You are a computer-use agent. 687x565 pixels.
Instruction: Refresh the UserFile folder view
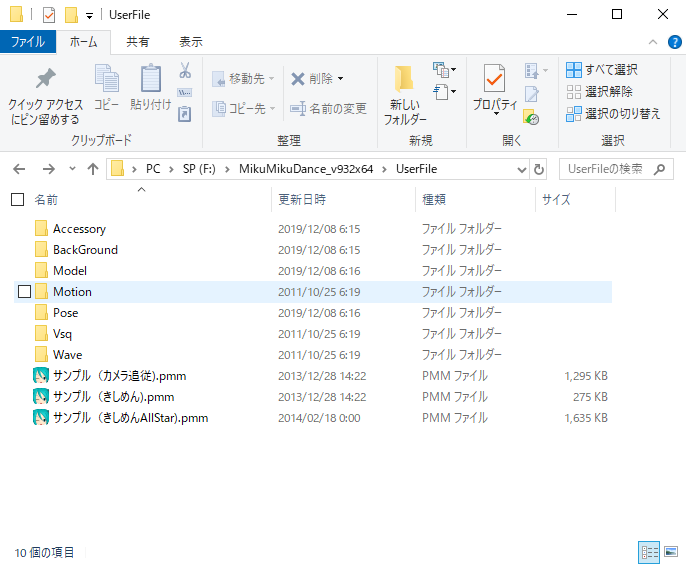coord(539,169)
